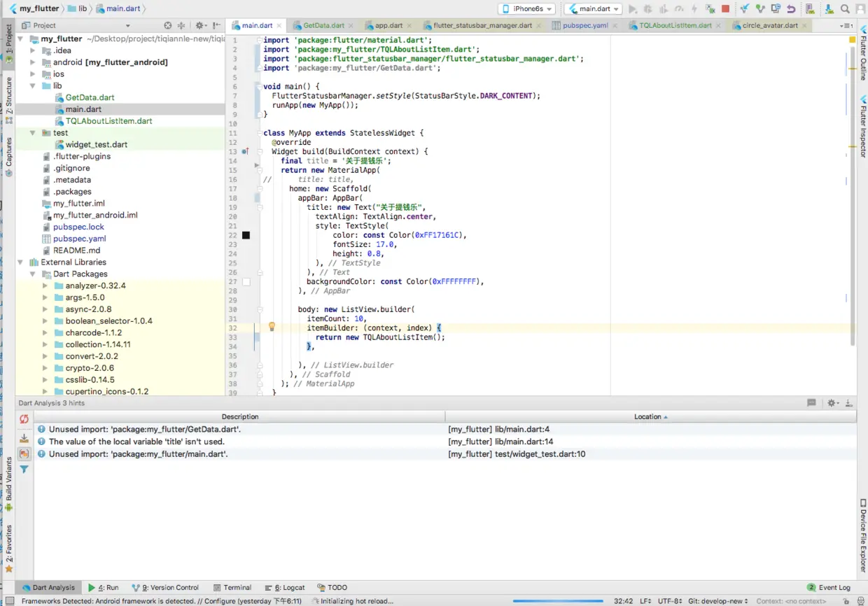Toggle autoscroll to source in Dart Analysis
868x606 pixels.
click(24, 438)
